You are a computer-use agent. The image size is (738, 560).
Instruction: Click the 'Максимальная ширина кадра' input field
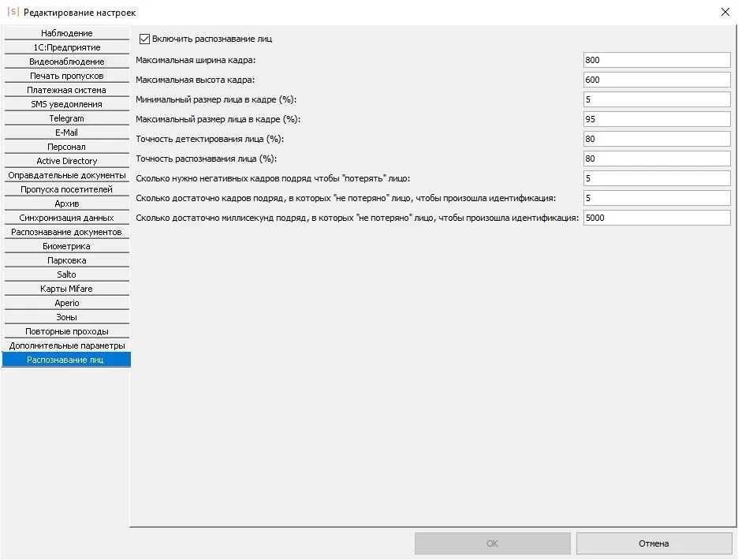[657, 60]
